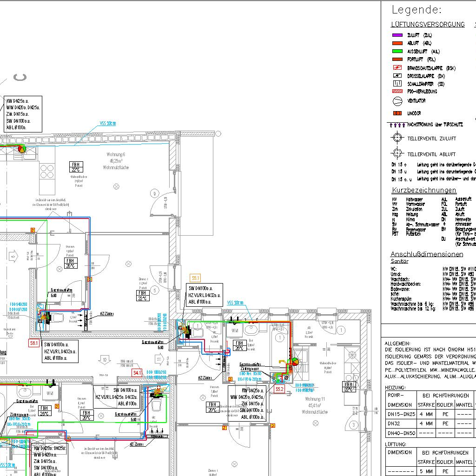Click the Schalldämpfer (SD) legend symbol
This screenshot has width=476, height=476.
click(x=397, y=84)
